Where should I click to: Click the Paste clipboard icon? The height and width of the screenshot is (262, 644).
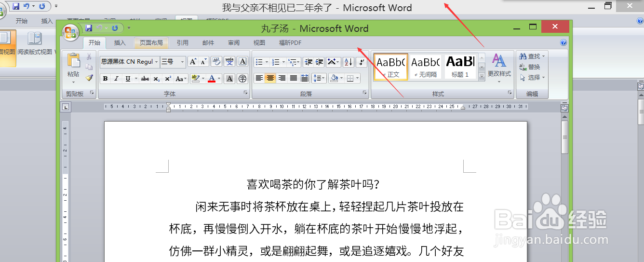(x=73, y=60)
